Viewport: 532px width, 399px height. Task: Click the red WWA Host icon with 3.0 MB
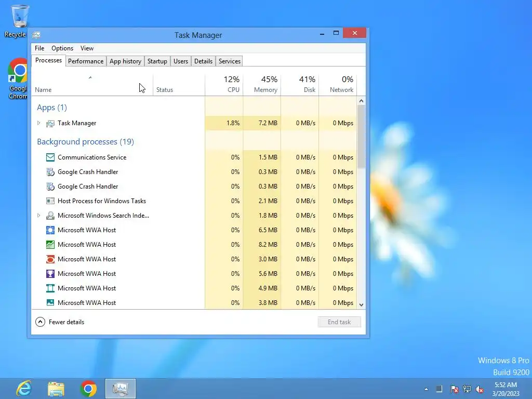tap(50, 259)
